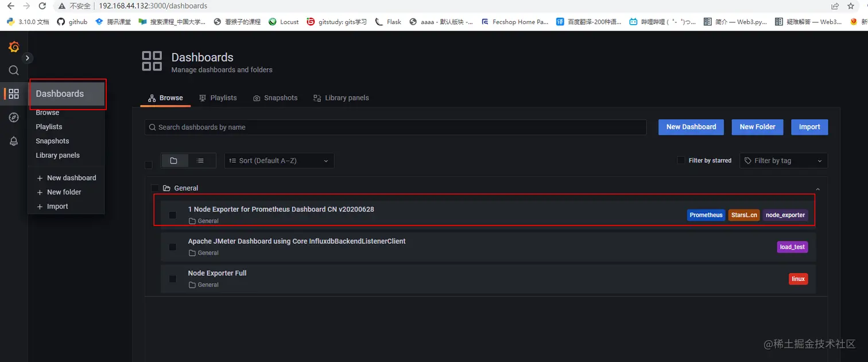Choose New folder in the flyout menu
This screenshot has height=362, width=868.
pos(59,192)
